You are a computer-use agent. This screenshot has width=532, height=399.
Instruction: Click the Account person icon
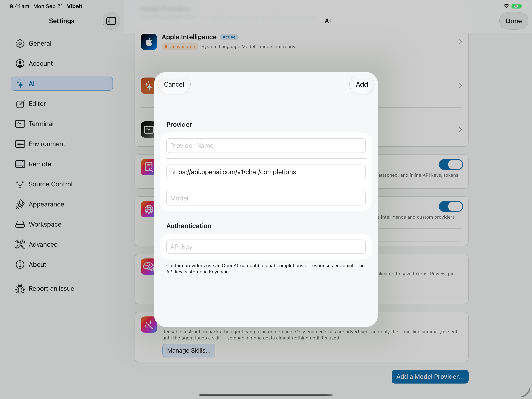pos(20,63)
